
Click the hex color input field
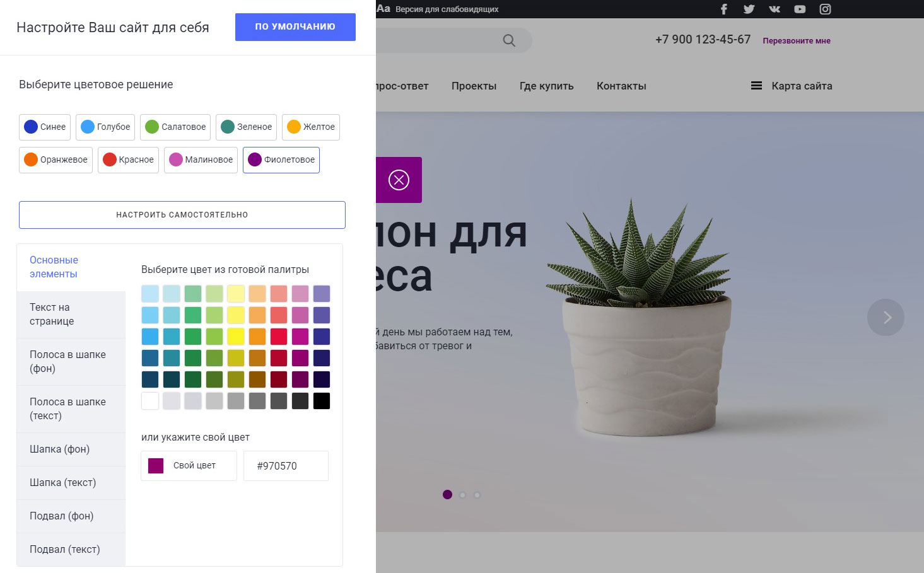(x=286, y=466)
